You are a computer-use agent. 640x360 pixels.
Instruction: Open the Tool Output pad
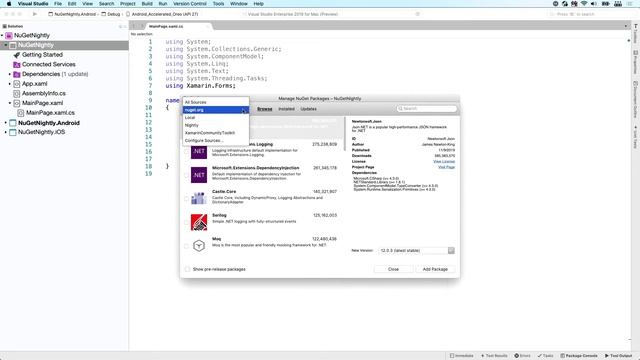618,356
